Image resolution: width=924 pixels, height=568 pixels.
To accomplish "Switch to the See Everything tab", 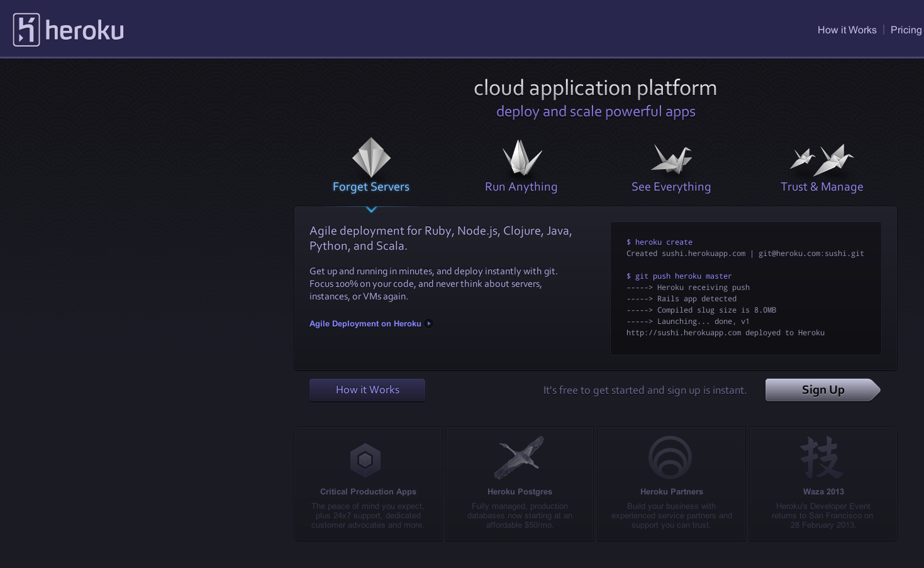I will tap(671, 187).
